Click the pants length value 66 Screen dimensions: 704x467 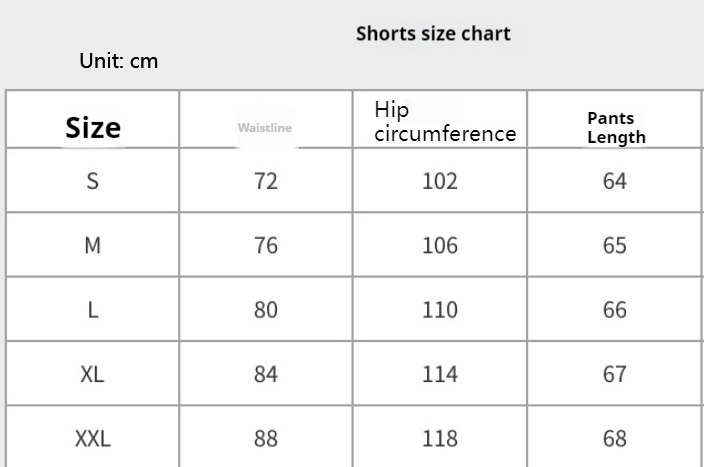[x=615, y=310]
